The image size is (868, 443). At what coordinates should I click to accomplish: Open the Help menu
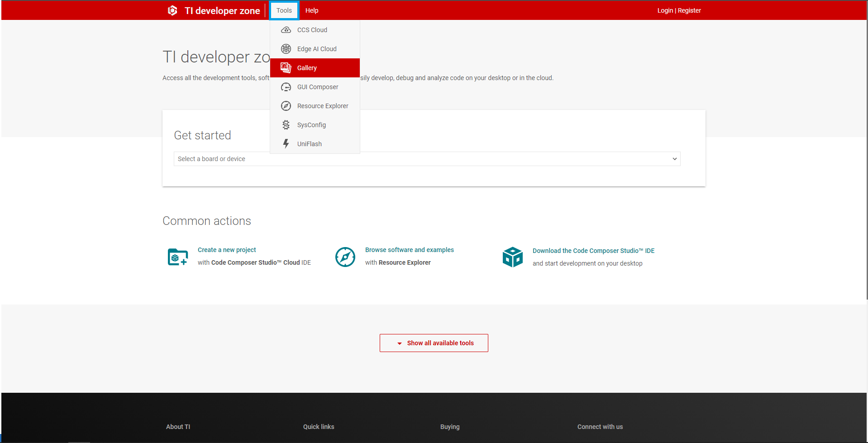coord(312,10)
